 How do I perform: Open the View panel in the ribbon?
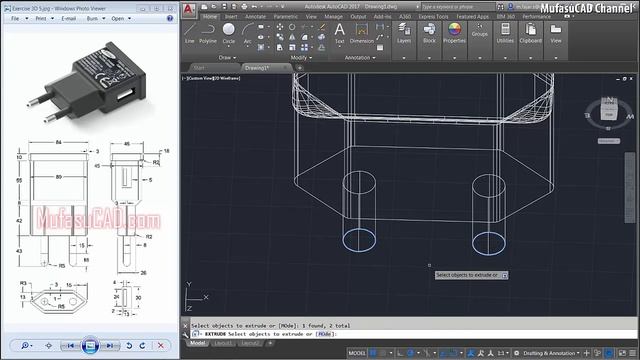[556, 33]
